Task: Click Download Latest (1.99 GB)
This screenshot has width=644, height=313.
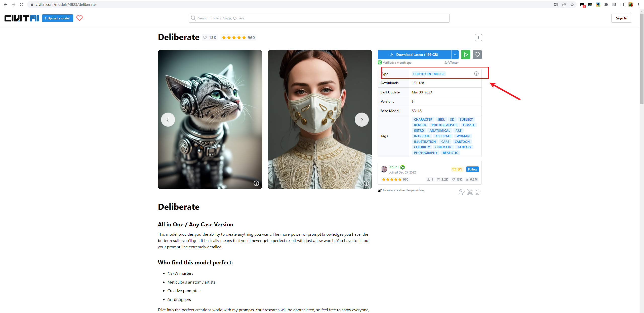Action: (414, 55)
